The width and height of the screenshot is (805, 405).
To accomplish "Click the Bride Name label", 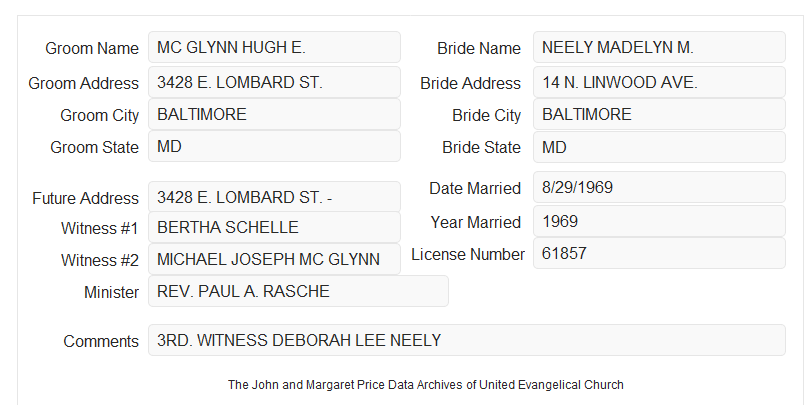I will coord(479,48).
